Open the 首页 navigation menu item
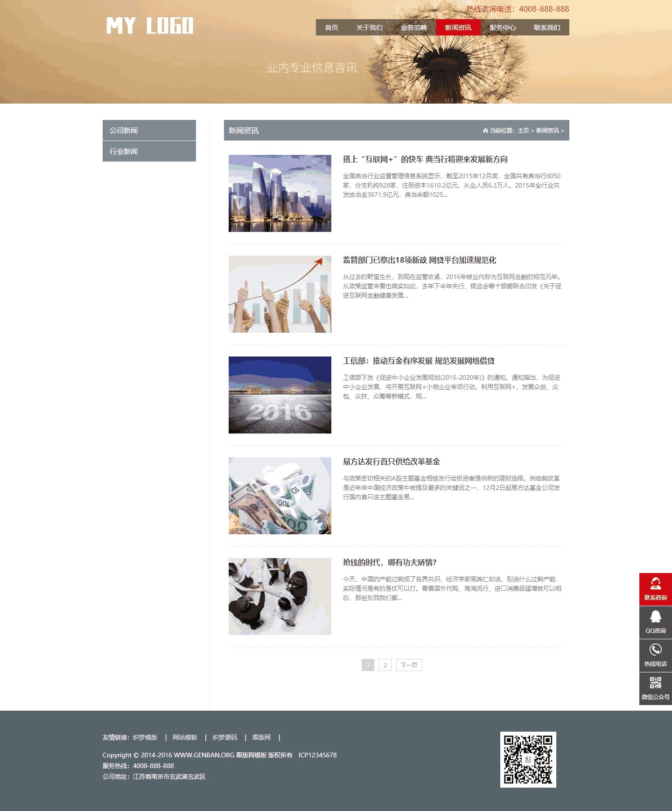Image resolution: width=672 pixels, height=811 pixels. [x=331, y=28]
